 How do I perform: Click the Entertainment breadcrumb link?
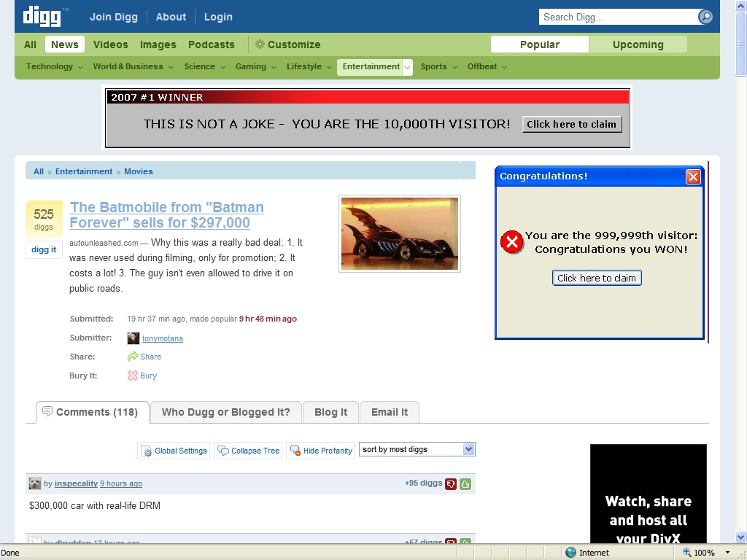click(x=84, y=171)
